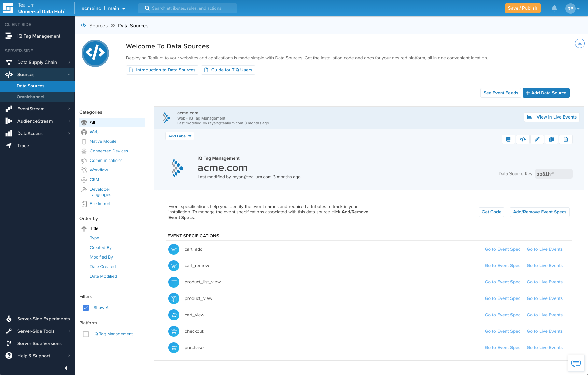Filter by Web category
Viewport: 588px width, 375px height.
click(x=94, y=132)
